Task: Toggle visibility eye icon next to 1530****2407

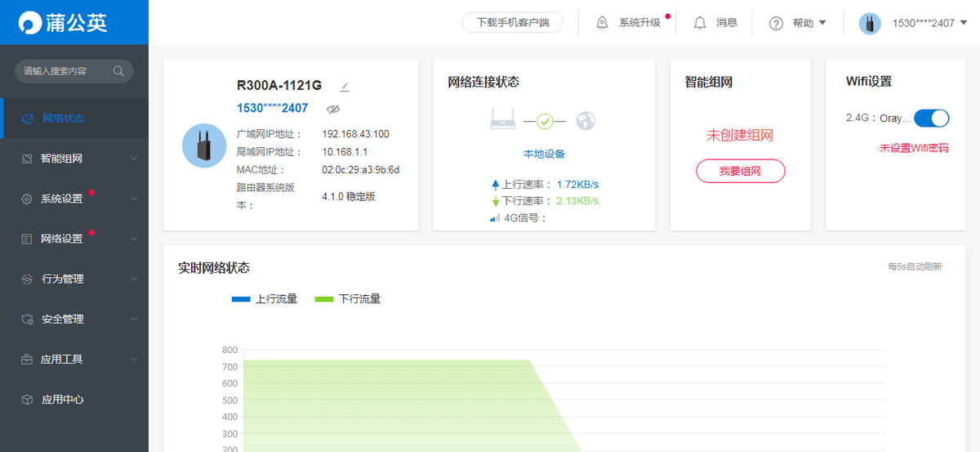Action: [332, 109]
